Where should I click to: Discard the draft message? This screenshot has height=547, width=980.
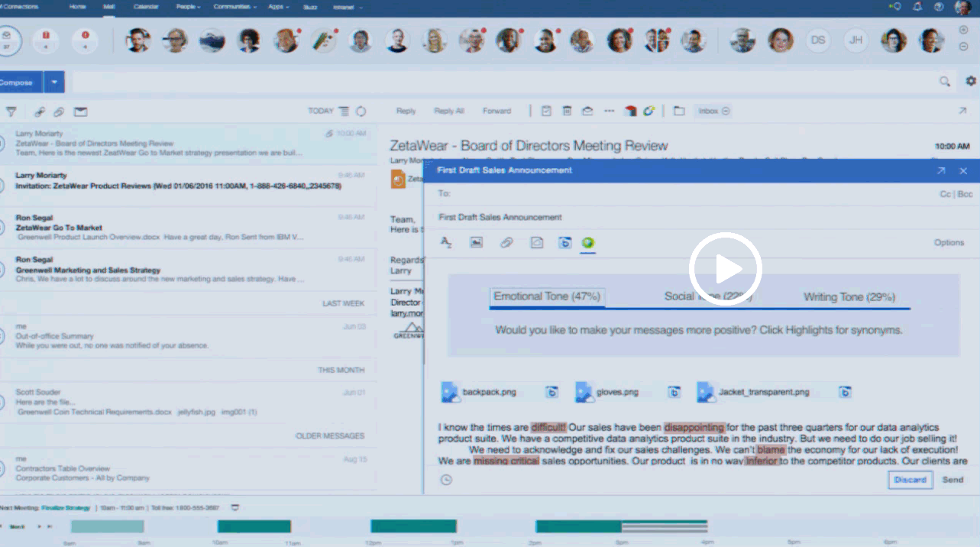910,480
